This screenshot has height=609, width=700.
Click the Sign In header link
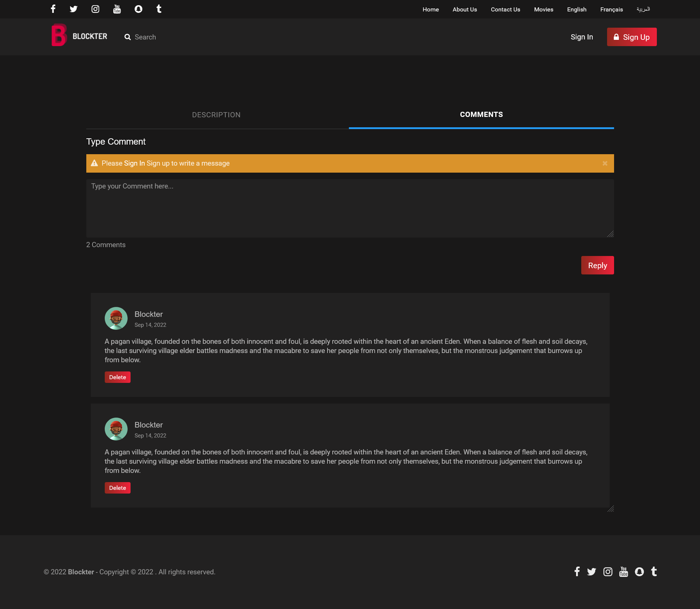582,37
